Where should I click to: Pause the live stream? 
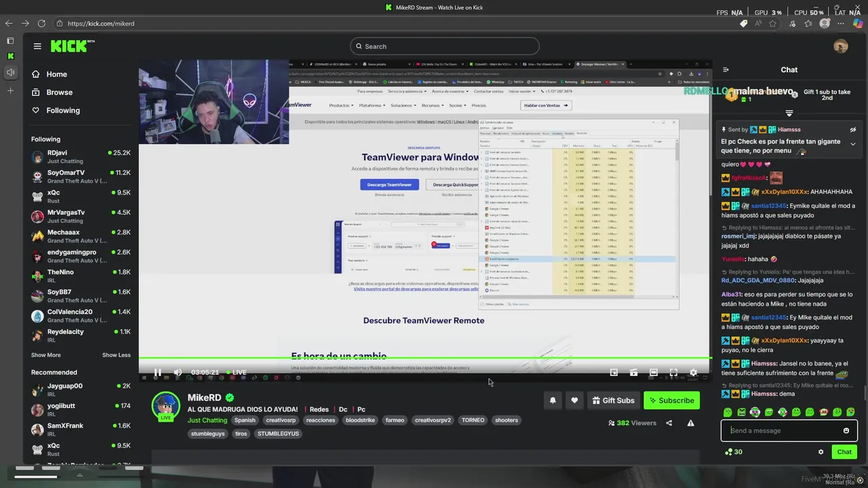157,372
